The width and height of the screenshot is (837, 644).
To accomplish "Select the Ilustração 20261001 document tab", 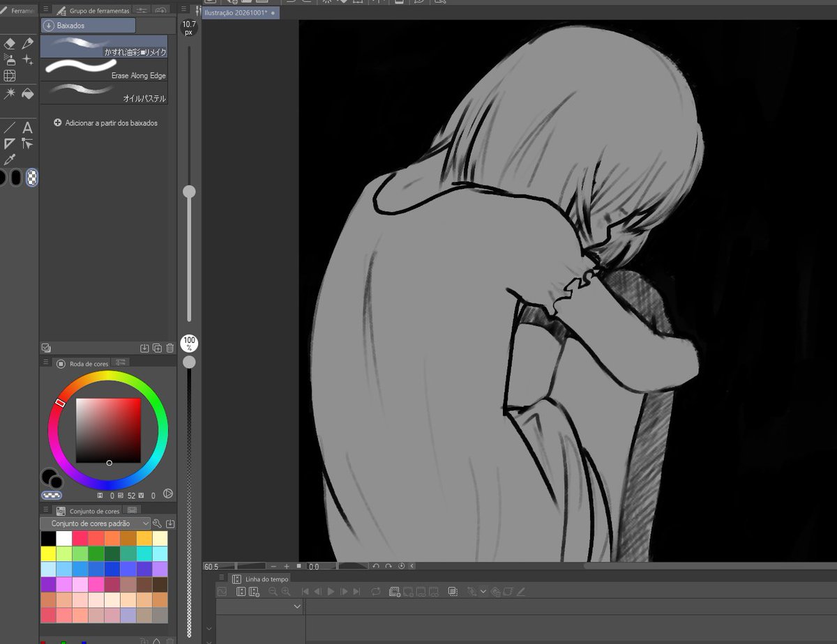I will point(241,13).
